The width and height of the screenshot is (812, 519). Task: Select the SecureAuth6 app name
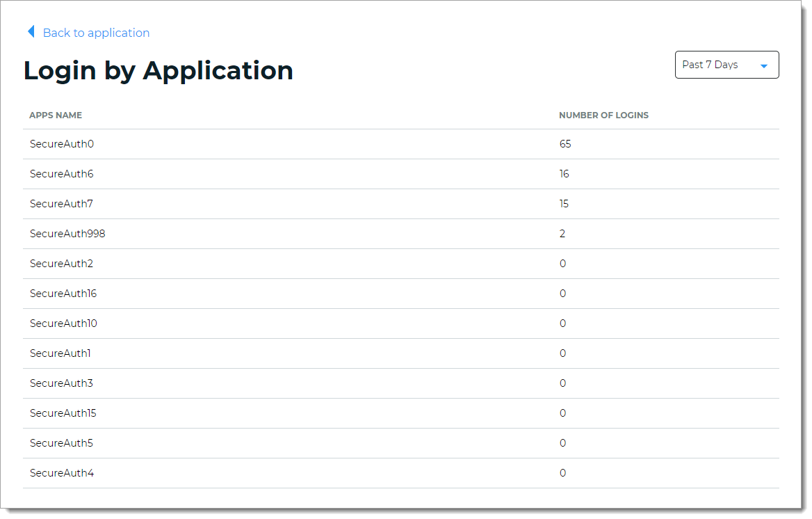click(x=61, y=174)
